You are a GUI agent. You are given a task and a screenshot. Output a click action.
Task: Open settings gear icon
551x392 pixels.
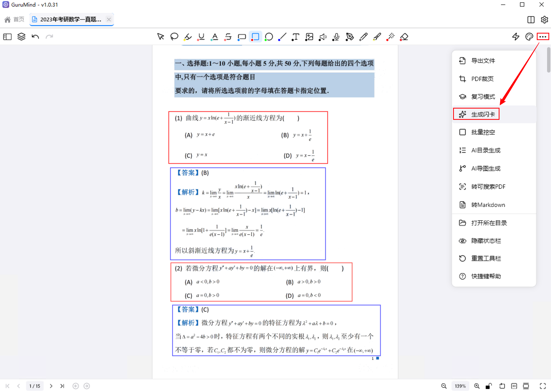point(544,20)
